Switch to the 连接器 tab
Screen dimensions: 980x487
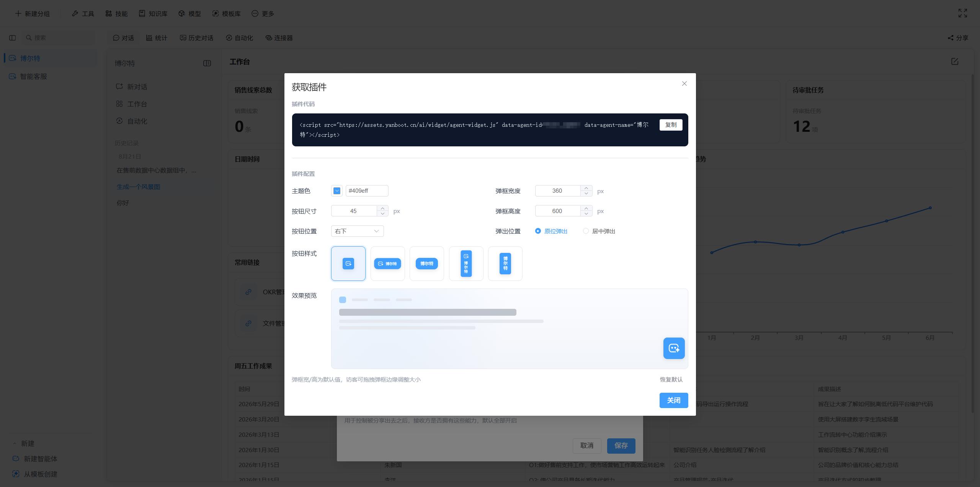[279, 38]
